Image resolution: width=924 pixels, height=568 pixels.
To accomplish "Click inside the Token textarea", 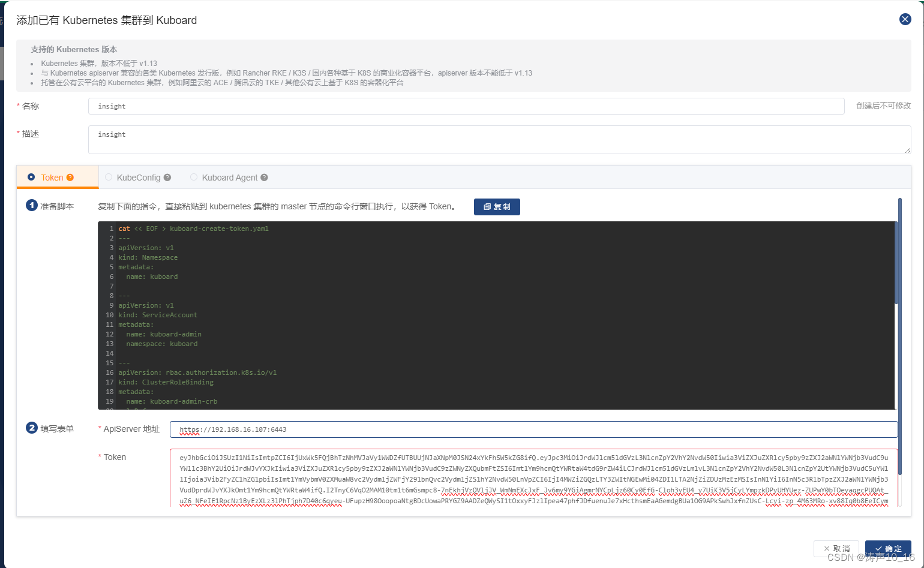I will point(533,478).
